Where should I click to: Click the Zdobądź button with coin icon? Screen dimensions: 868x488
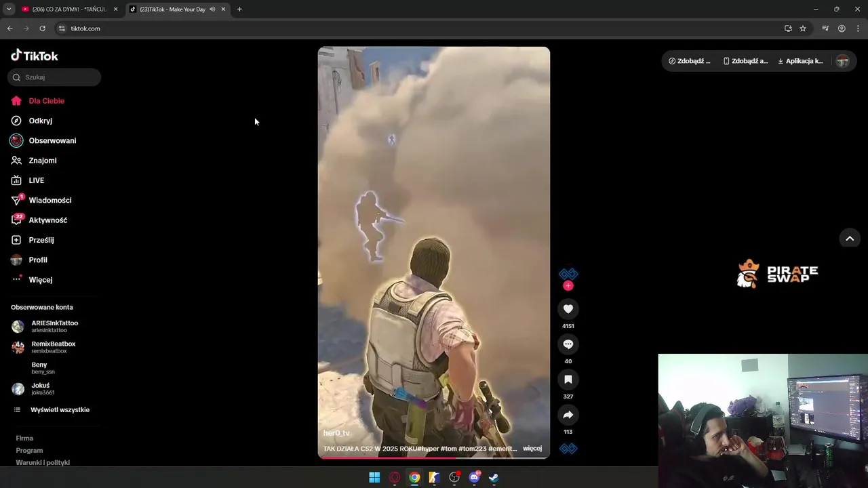pyautogui.click(x=690, y=61)
